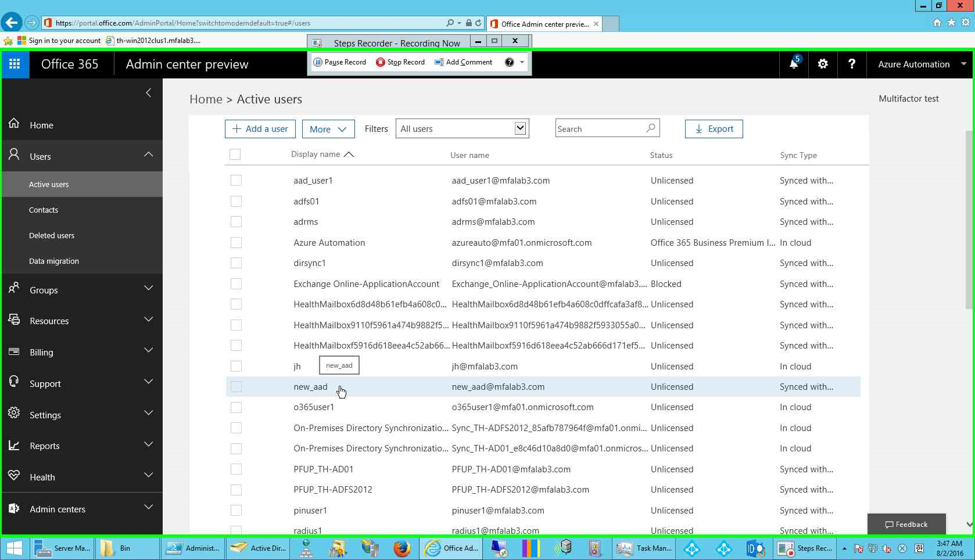Click the Export button
This screenshot has width=975, height=560.
714,129
